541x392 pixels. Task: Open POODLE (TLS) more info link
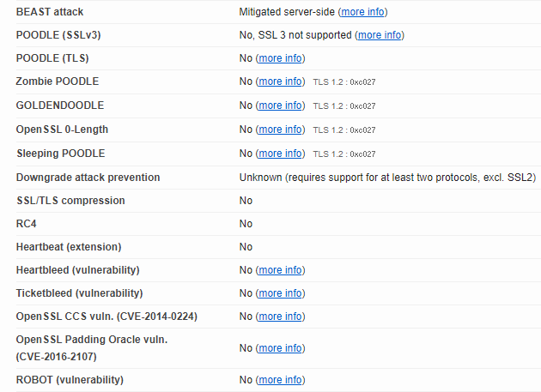click(280, 58)
